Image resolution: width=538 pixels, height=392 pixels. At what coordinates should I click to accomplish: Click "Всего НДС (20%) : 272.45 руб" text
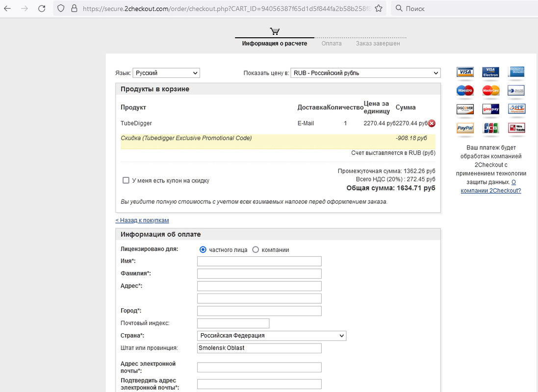coord(396,179)
